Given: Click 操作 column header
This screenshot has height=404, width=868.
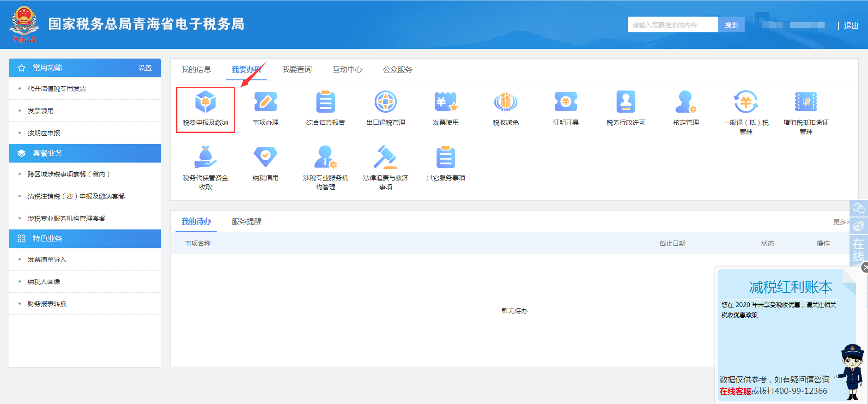Looking at the screenshot, I should coord(823,243).
